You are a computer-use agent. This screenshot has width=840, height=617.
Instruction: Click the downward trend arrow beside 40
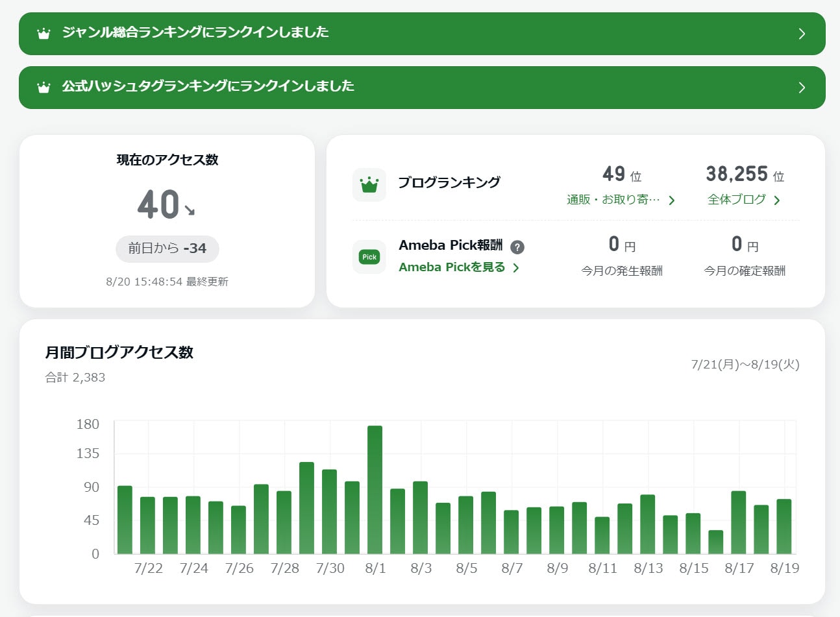coord(190,210)
